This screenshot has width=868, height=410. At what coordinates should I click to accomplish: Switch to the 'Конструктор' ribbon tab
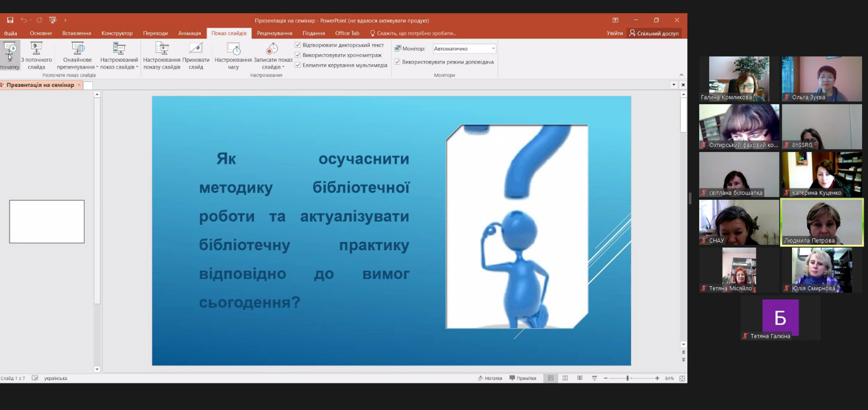pos(117,33)
